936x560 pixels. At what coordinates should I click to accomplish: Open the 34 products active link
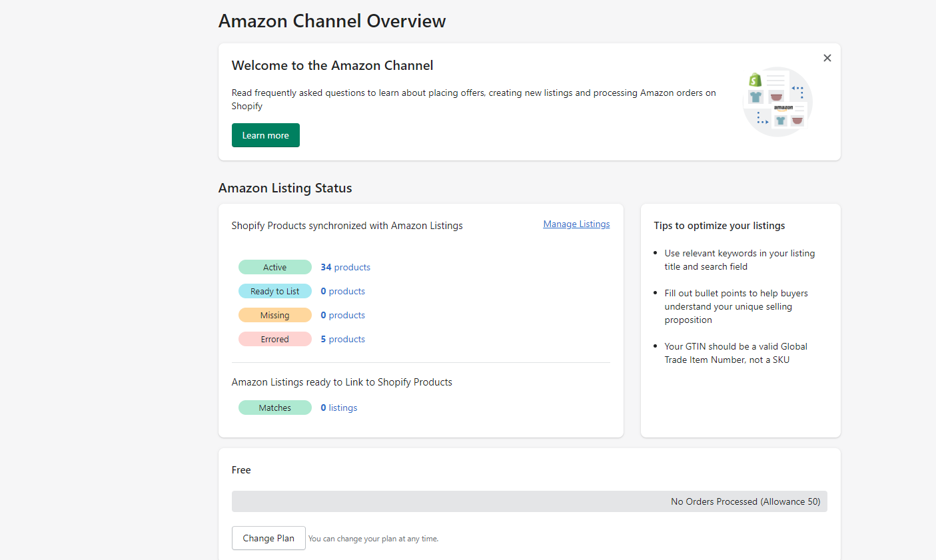click(x=345, y=267)
